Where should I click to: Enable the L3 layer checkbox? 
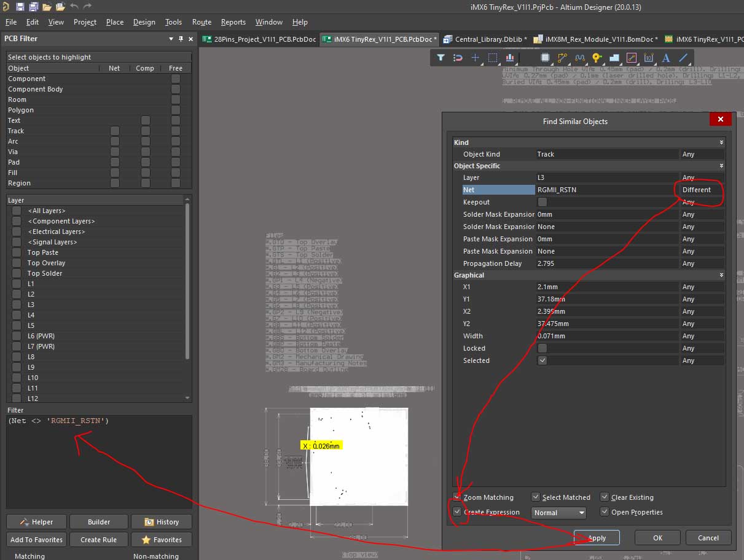[x=17, y=305]
